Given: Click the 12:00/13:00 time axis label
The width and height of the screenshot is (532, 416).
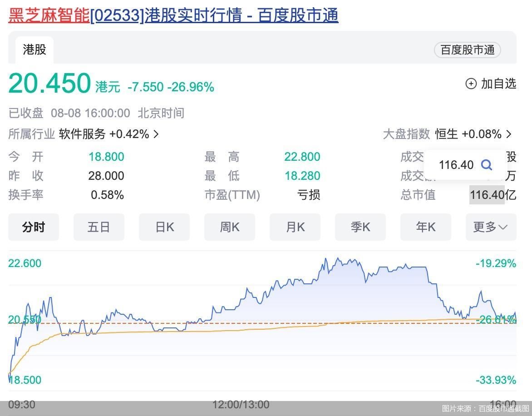Looking at the screenshot, I should (241, 405).
